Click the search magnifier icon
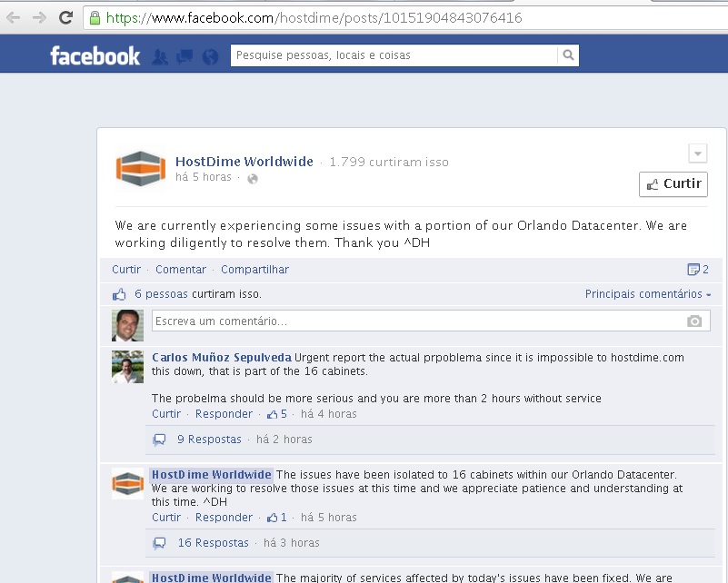This screenshot has width=728, height=583. pos(568,55)
